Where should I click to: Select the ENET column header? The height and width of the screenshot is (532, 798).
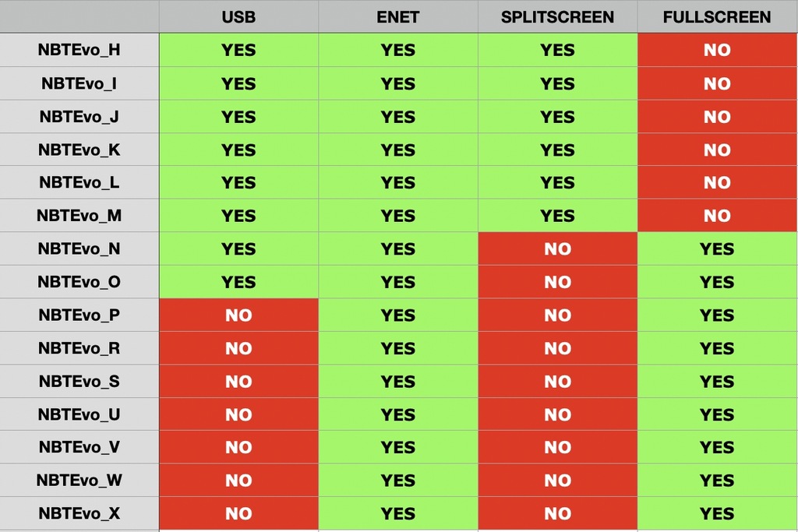point(398,17)
